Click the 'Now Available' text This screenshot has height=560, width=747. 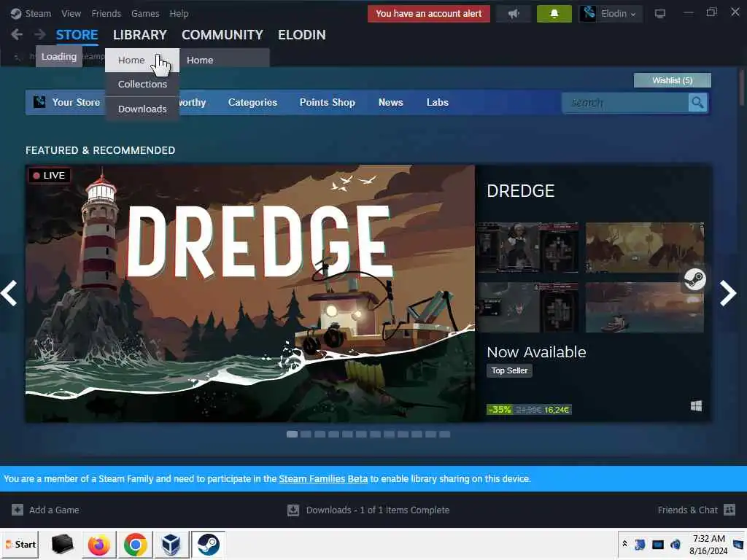tap(536, 352)
